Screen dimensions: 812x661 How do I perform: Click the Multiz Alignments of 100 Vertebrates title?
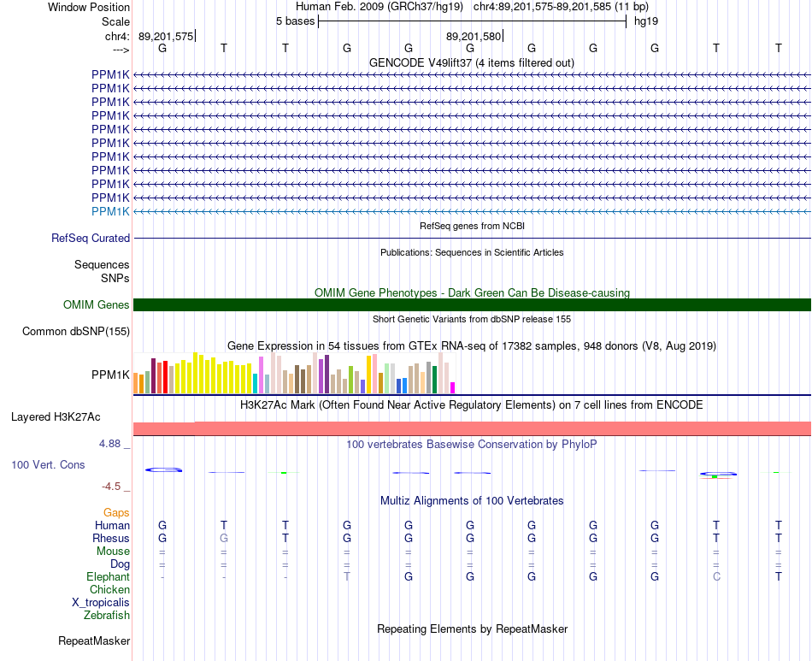(x=472, y=501)
